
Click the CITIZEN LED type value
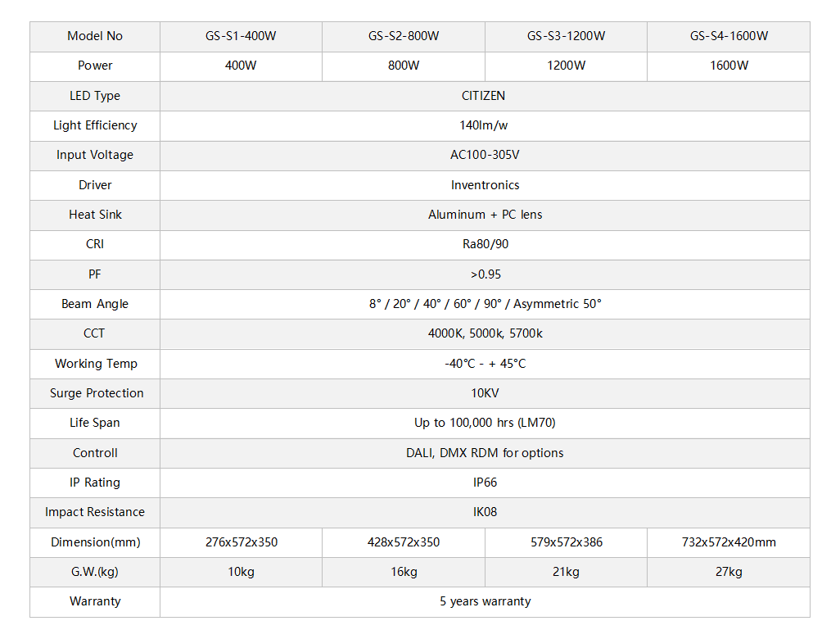[483, 96]
